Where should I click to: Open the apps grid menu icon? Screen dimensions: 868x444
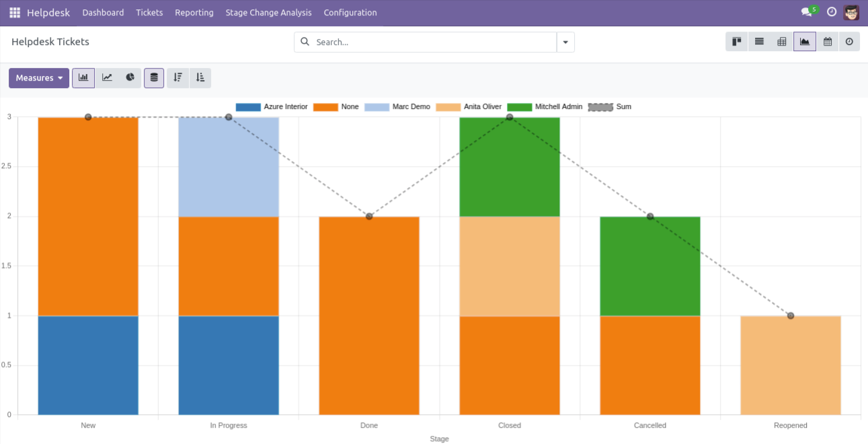point(15,13)
